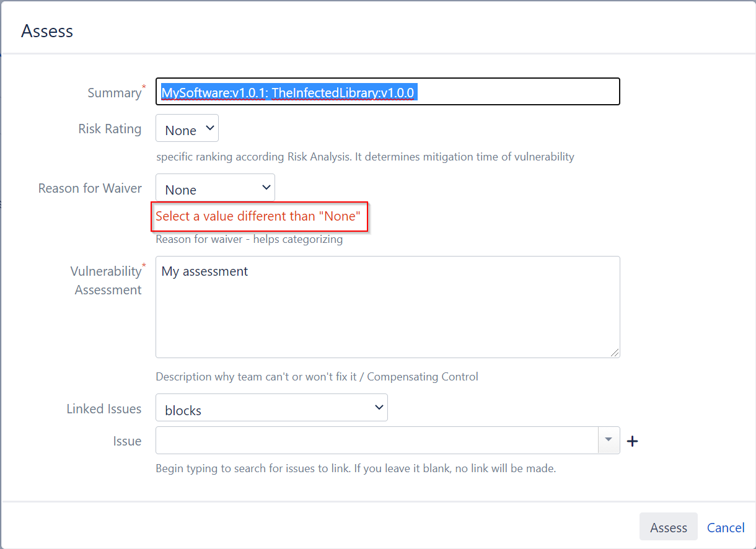The height and width of the screenshot is (549, 756).
Task: Click inside the Vulnerability Assessment text area
Action: click(x=387, y=307)
